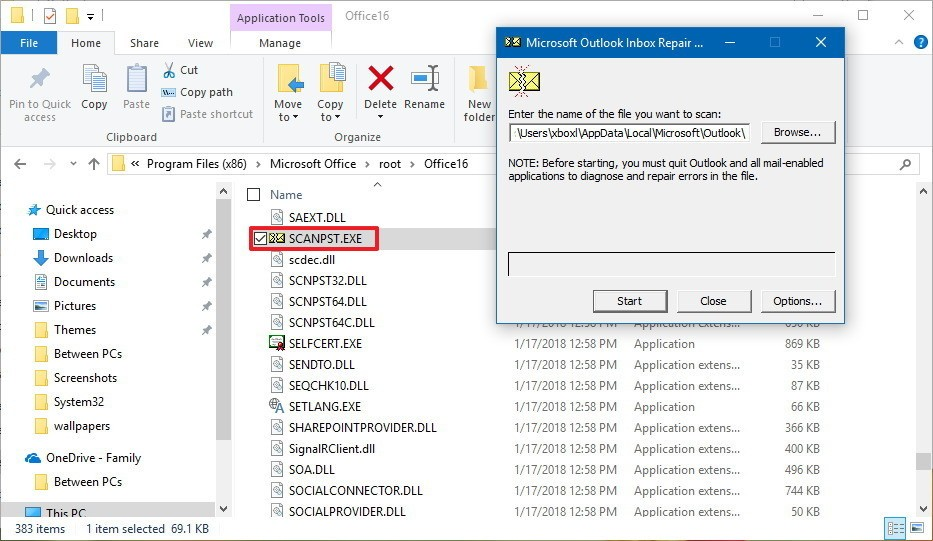The image size is (933, 541).
Task: Select the scdec.dll file
Action: (x=312, y=259)
